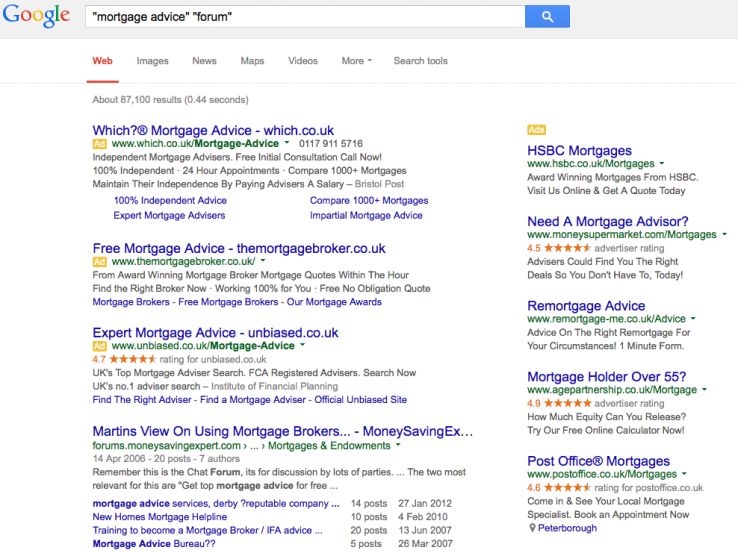Open the Remortgage Advice ad link
This screenshot has width=738, height=553.
pos(586,306)
